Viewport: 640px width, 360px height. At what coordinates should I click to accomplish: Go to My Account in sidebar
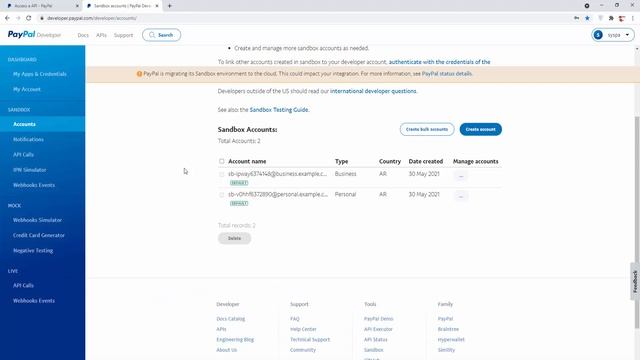[27, 89]
